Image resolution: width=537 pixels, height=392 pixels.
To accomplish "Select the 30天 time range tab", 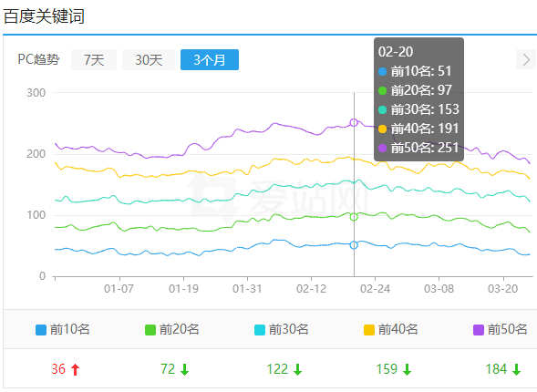I will [149, 60].
